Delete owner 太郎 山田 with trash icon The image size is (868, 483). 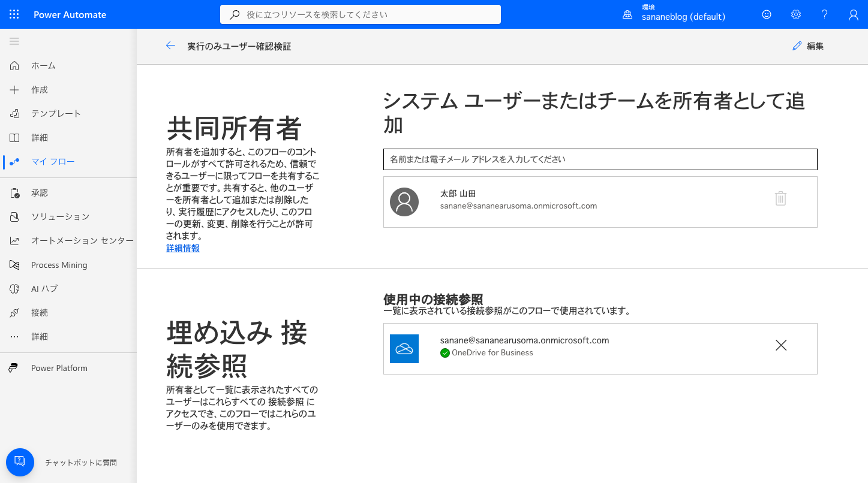pos(780,198)
